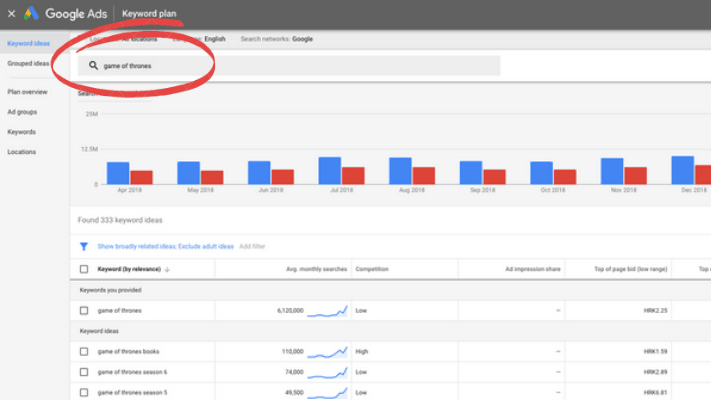The image size is (711, 400).
Task: Click the search magnifier icon
Action: pyautogui.click(x=93, y=66)
